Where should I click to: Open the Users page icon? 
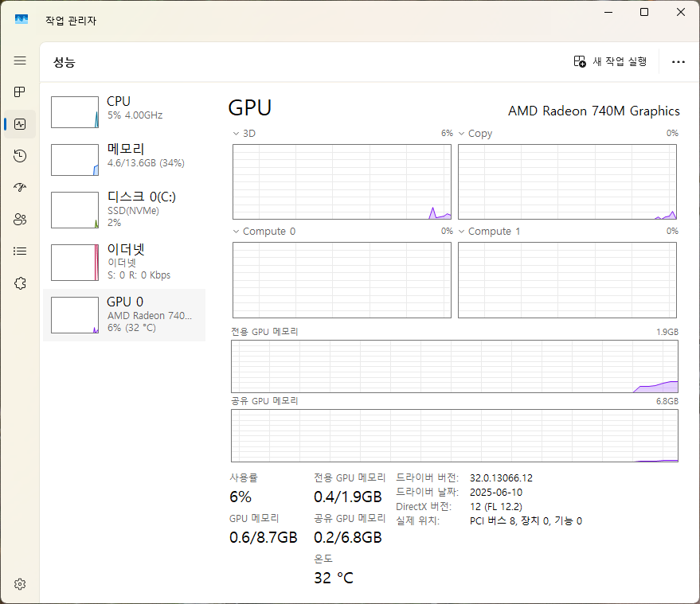tap(20, 219)
